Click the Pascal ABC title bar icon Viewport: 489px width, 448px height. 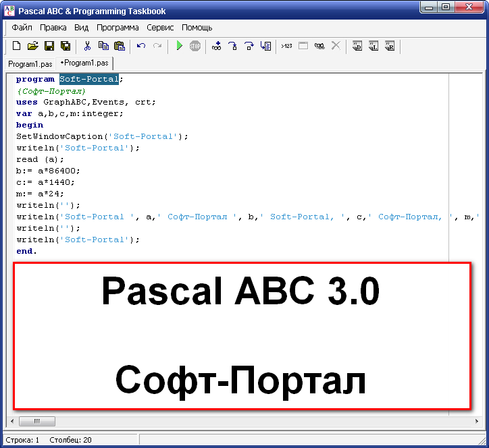tap(9, 11)
